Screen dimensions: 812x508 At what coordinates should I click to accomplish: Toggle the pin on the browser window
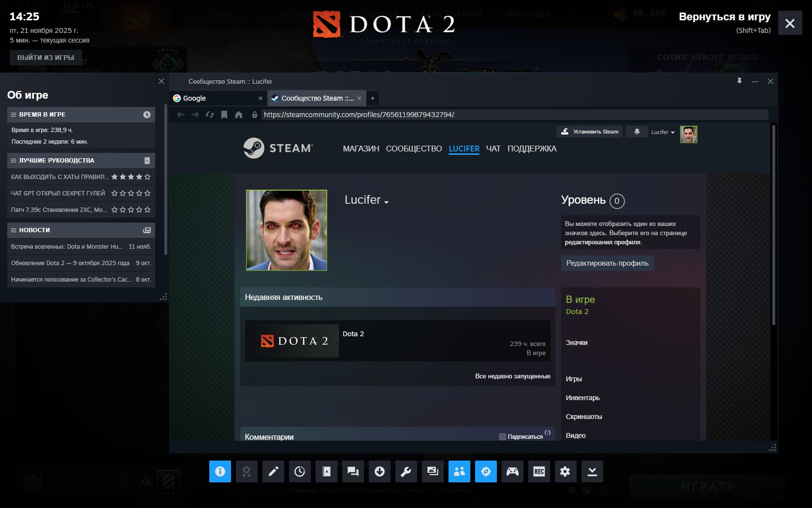[x=739, y=81]
